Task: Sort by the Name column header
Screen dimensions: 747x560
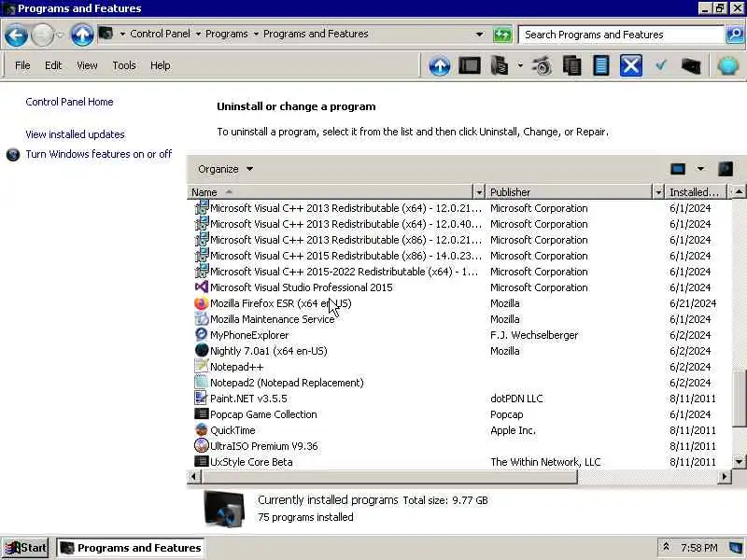Action: [x=331, y=192]
